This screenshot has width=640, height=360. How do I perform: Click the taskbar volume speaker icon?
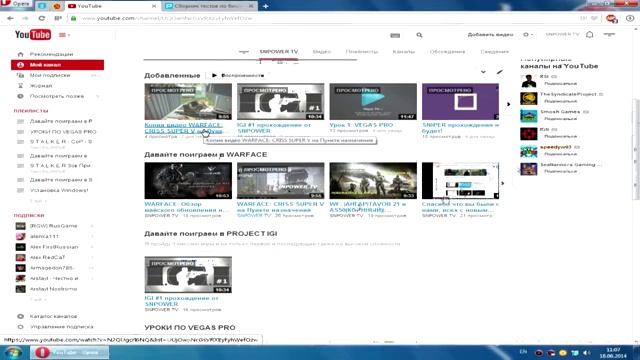click(587, 353)
